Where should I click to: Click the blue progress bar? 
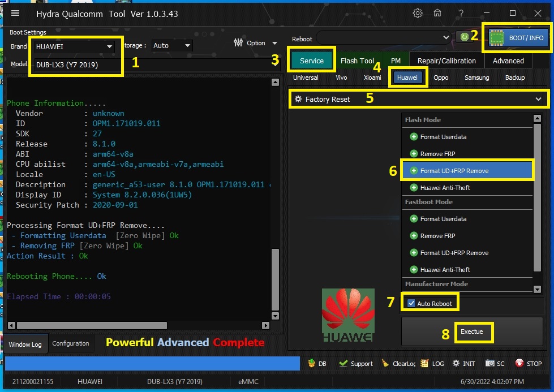click(x=152, y=363)
